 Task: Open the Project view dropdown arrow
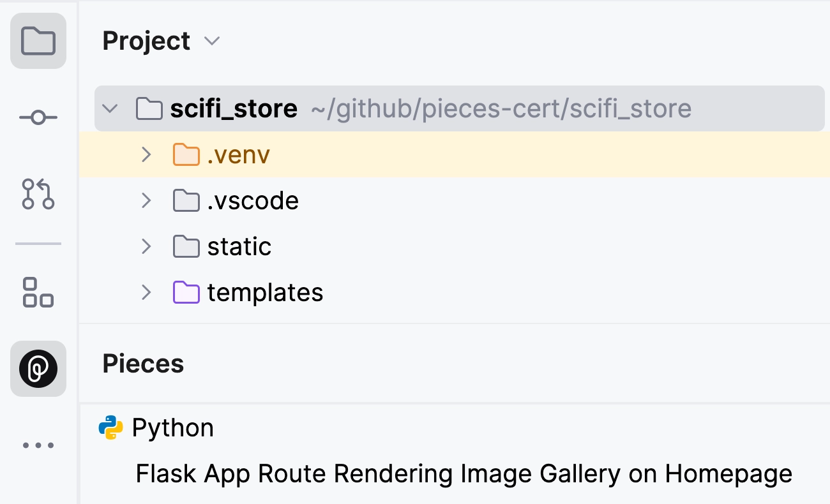tap(211, 40)
